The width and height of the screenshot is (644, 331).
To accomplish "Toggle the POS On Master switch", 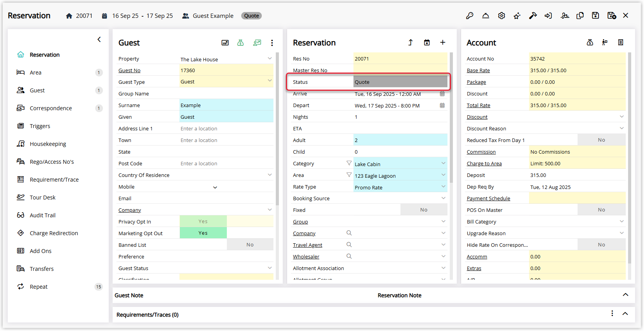I will coord(601,210).
